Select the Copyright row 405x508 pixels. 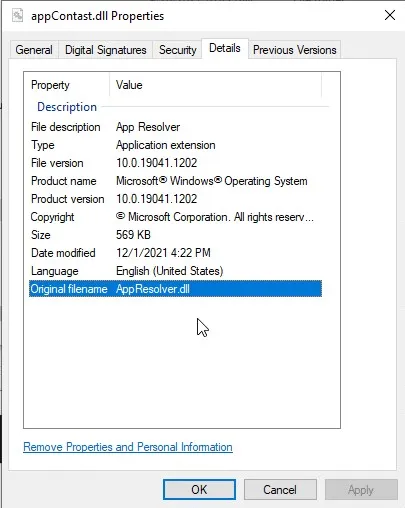[175, 217]
